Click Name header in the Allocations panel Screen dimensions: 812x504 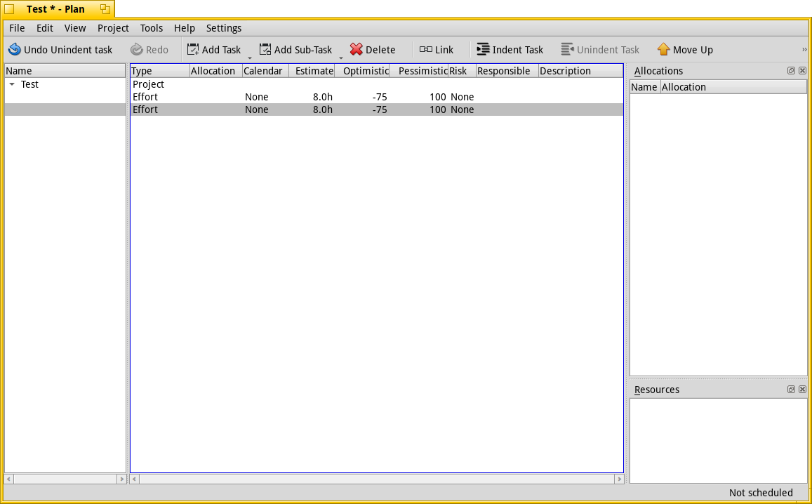click(x=645, y=87)
